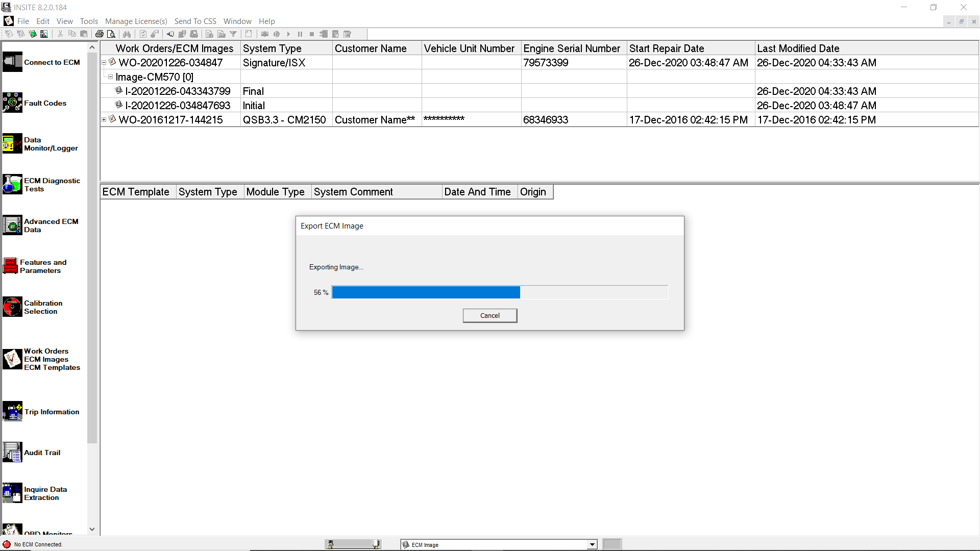Select Fault Codes in the sidebar
Image resolution: width=980 pixels, height=551 pixels.
[45, 103]
